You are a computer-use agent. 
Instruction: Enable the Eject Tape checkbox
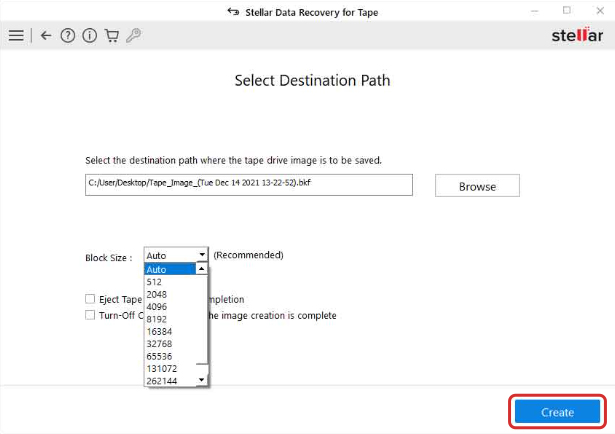(x=90, y=299)
